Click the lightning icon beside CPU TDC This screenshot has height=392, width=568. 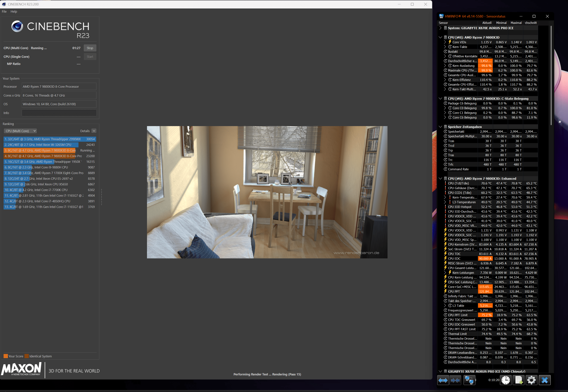click(445, 254)
